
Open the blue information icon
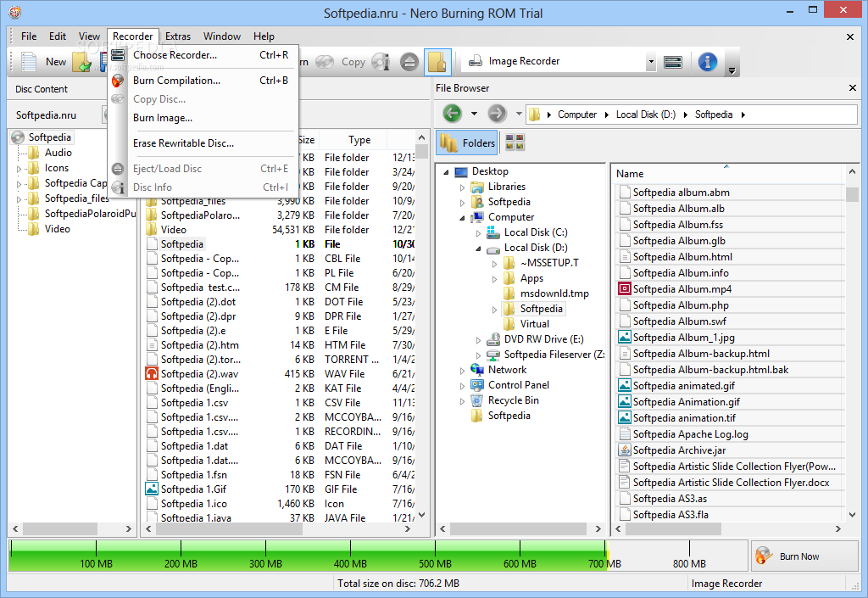(x=708, y=61)
